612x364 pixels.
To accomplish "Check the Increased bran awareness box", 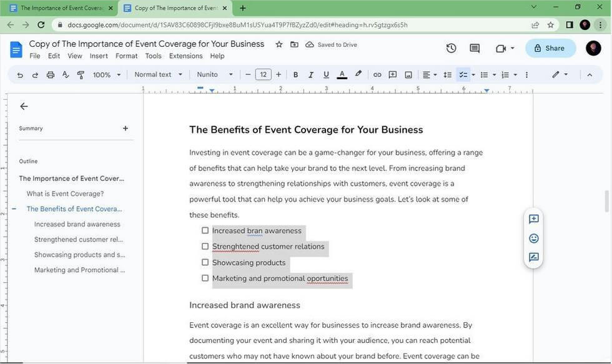I will pyautogui.click(x=205, y=230).
